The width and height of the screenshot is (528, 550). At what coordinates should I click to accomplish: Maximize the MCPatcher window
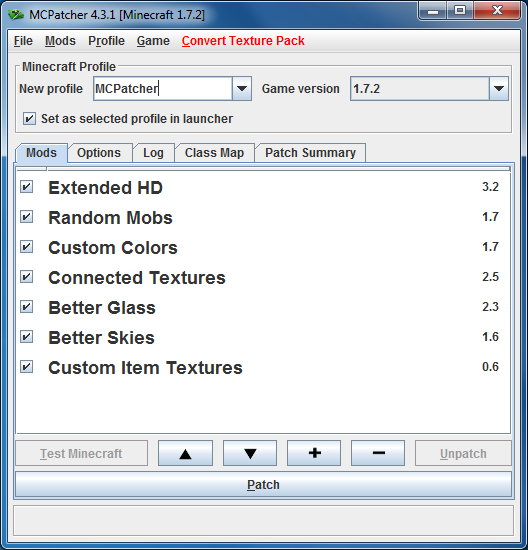460,11
